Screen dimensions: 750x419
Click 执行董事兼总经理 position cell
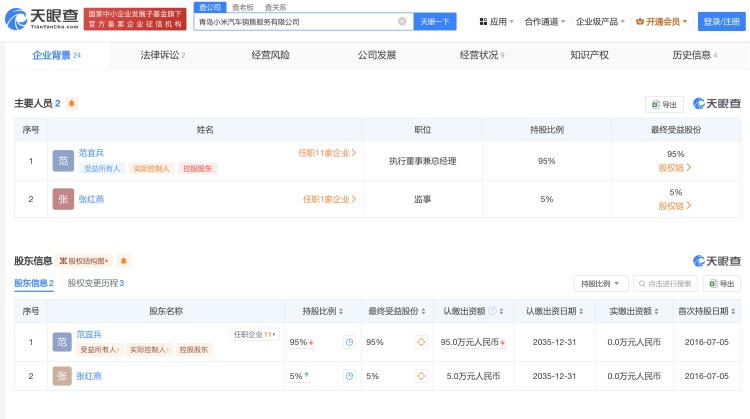422,161
